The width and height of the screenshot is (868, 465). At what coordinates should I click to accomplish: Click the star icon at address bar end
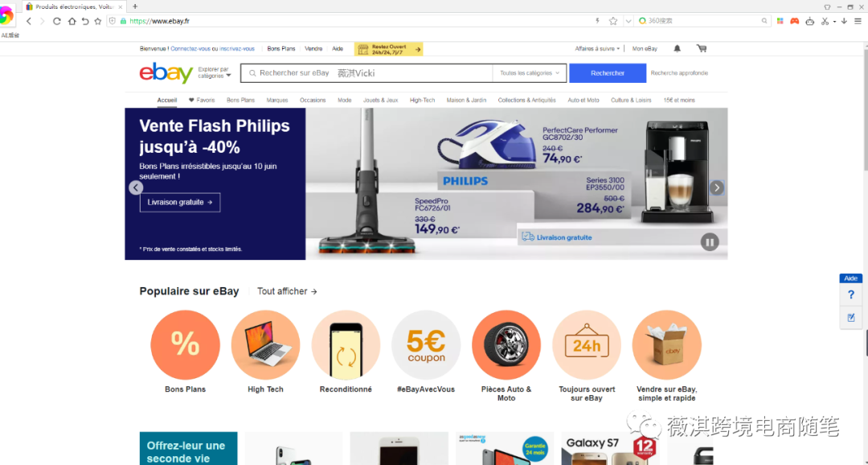pyautogui.click(x=612, y=21)
